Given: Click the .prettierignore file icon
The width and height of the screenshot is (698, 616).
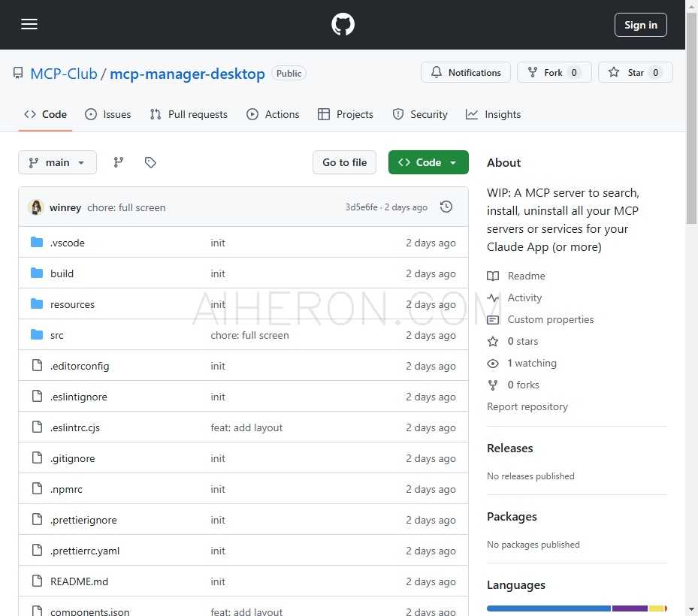Looking at the screenshot, I should click(38, 519).
